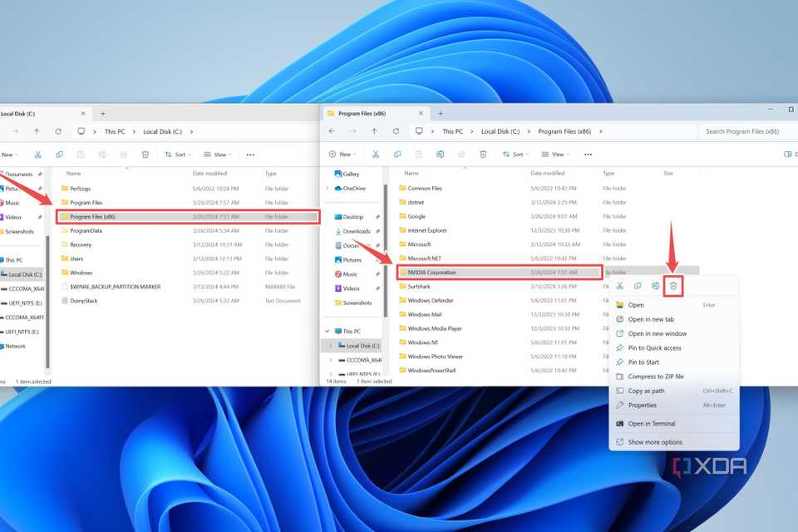798x532 pixels.
Task: Open See more ellipsis in Program Files (x86) toolbar
Action: [x=588, y=155]
